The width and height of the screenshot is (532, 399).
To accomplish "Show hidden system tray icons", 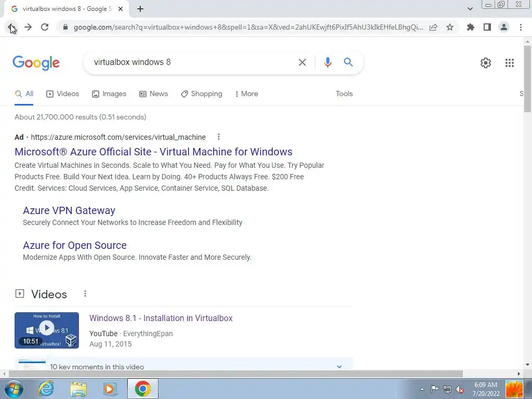I will point(422,389).
